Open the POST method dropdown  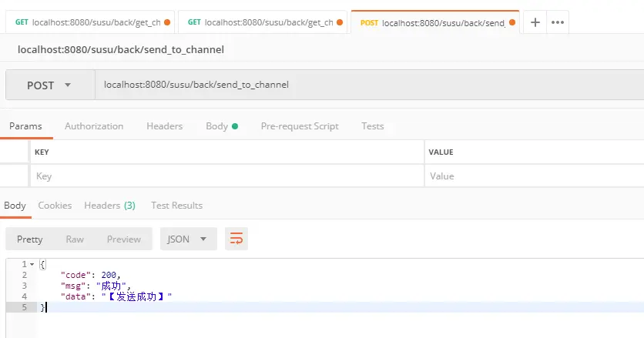tap(50, 85)
